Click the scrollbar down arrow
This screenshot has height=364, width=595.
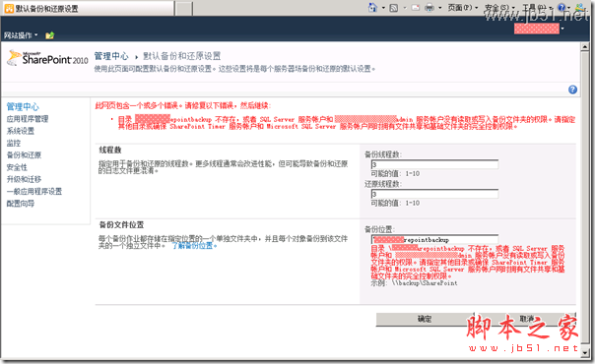coord(584,352)
